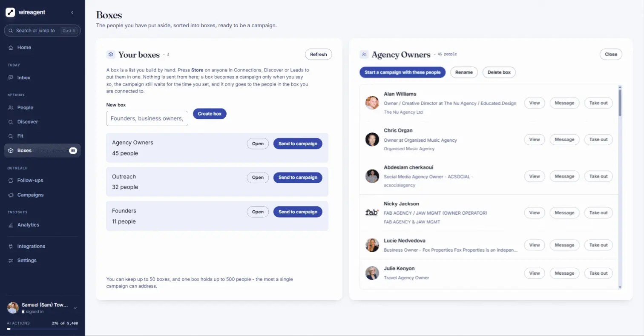Screen dimensions: 644x336
Task: Delete the Agency Owners box
Action: (x=499, y=72)
